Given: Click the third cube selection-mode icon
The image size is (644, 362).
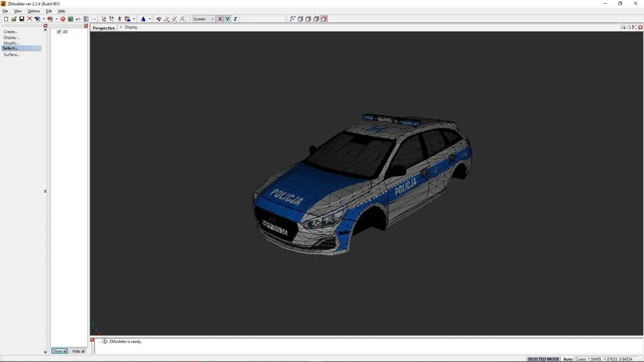Looking at the screenshot, I should (316, 19).
